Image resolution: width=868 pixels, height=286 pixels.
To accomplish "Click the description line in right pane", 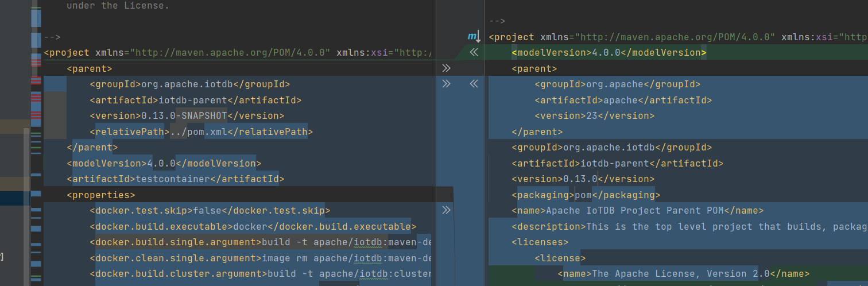I will click(689, 226).
